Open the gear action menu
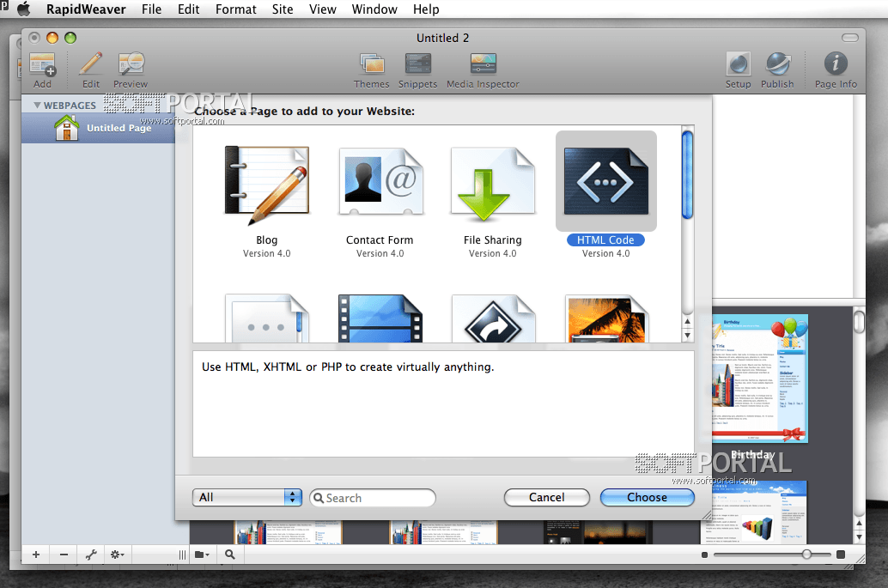 118,555
